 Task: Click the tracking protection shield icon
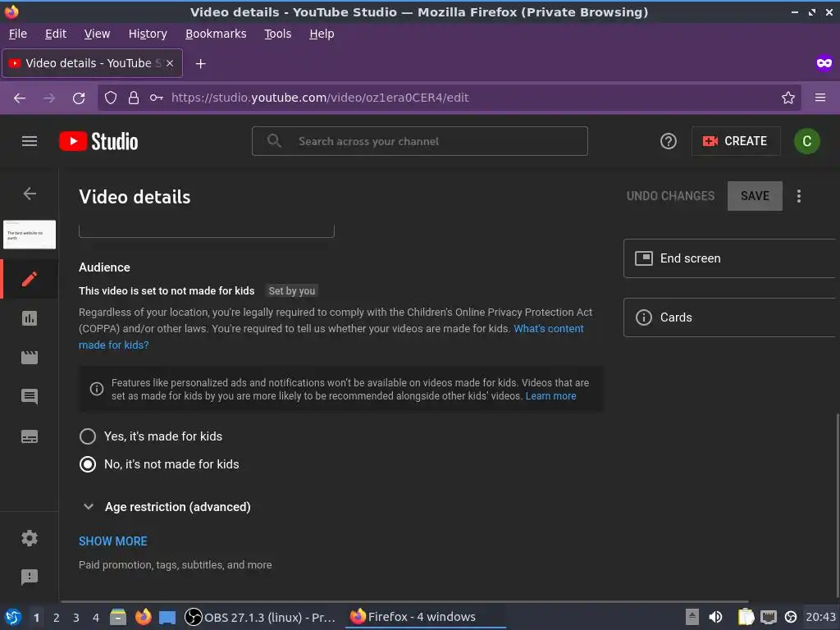(111, 98)
